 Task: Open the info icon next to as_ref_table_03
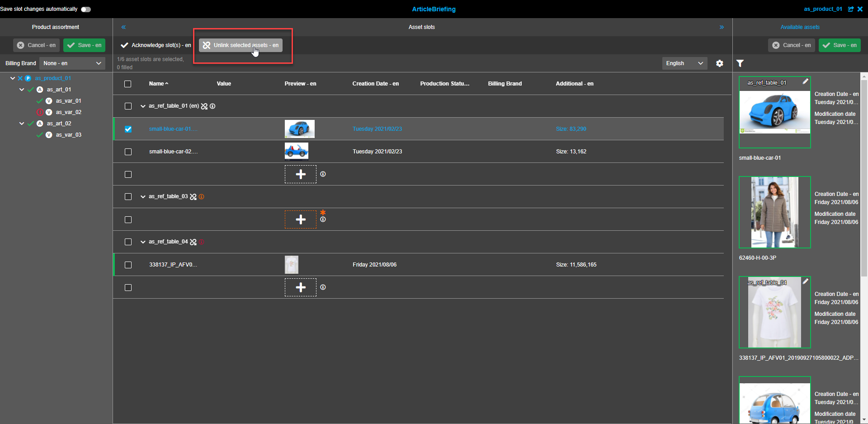202,196
